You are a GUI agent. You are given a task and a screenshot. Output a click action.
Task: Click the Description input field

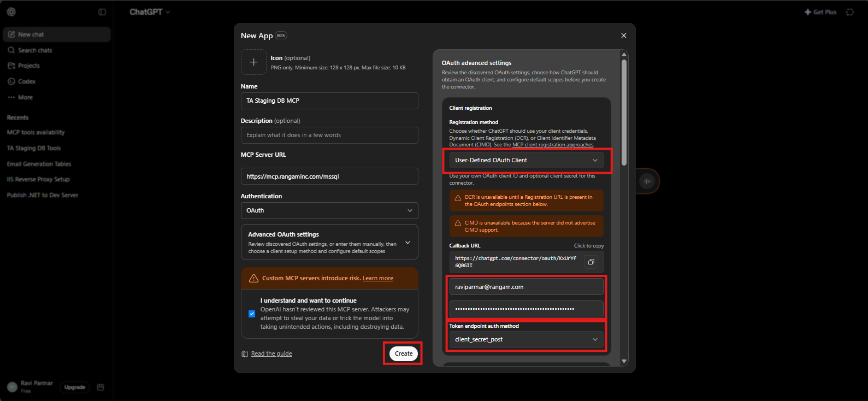pyautogui.click(x=329, y=135)
